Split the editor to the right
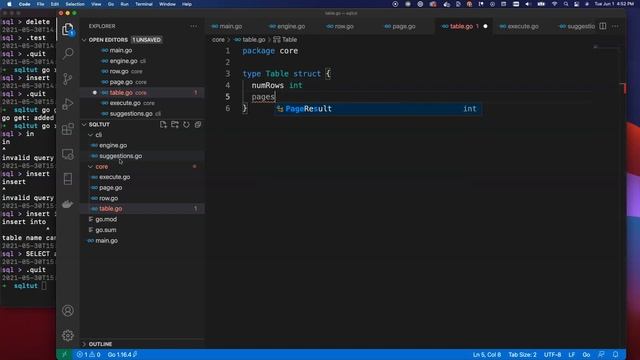640x360 pixels. coord(603,26)
